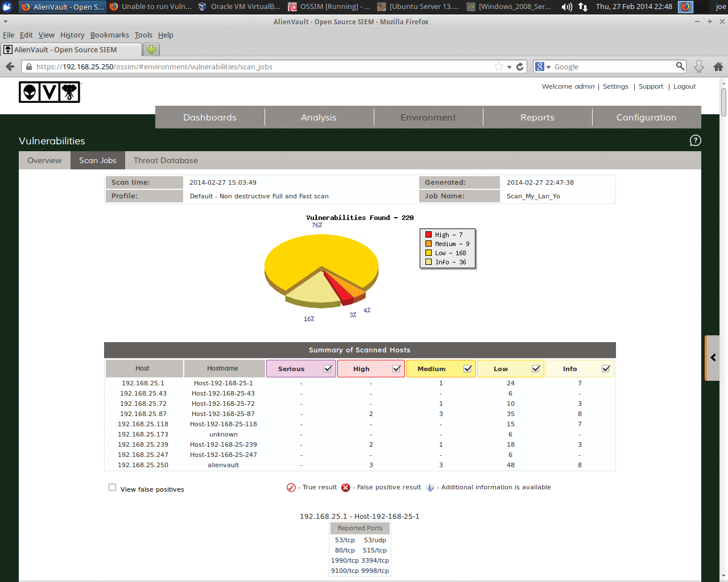The height and width of the screenshot is (582, 728).
Task: Click the red High legend swatch
Action: [x=428, y=234]
